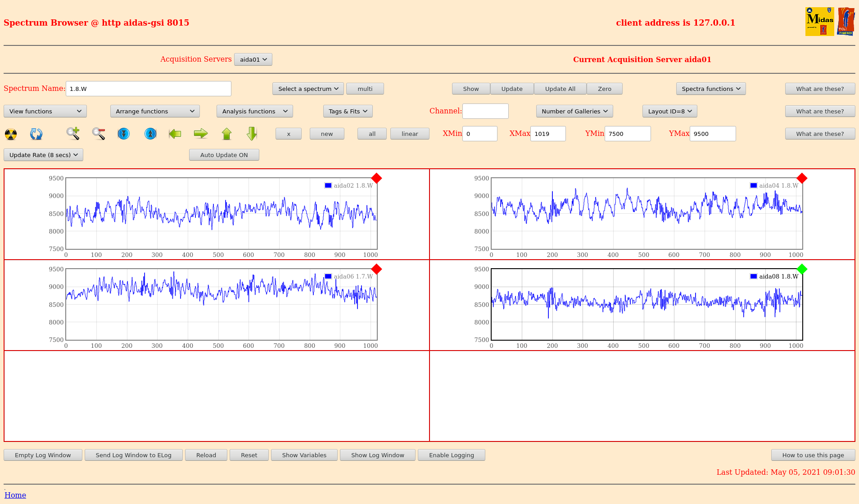Click Send Log Window to ELog

point(134,455)
